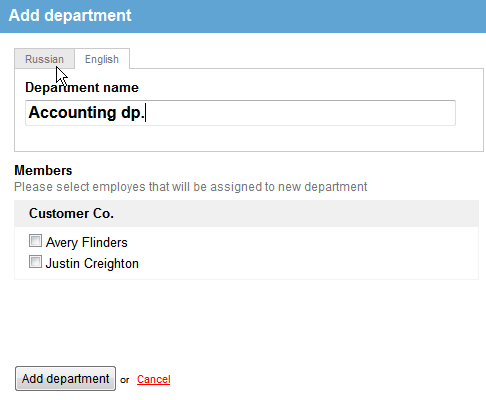Switch to the Russian language tab
The image size is (486, 400).
pos(44,59)
